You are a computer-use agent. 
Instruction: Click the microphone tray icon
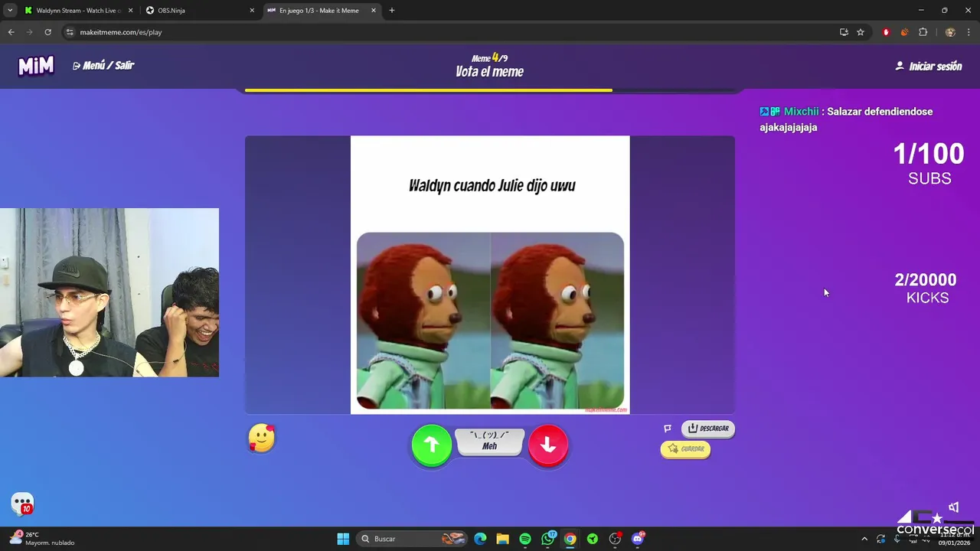897,539
